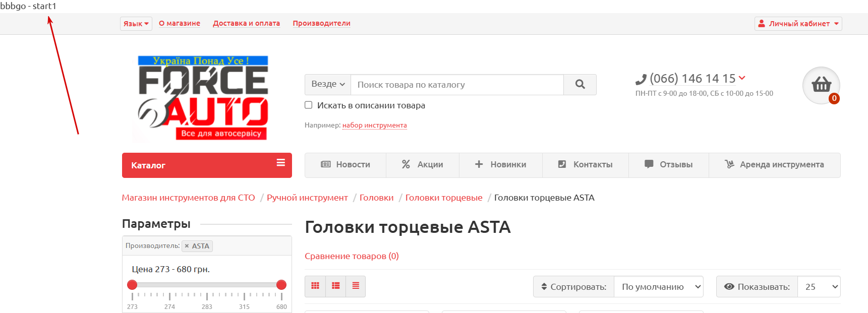
Task: Click the minimum price slider handle
Action: [x=132, y=285]
